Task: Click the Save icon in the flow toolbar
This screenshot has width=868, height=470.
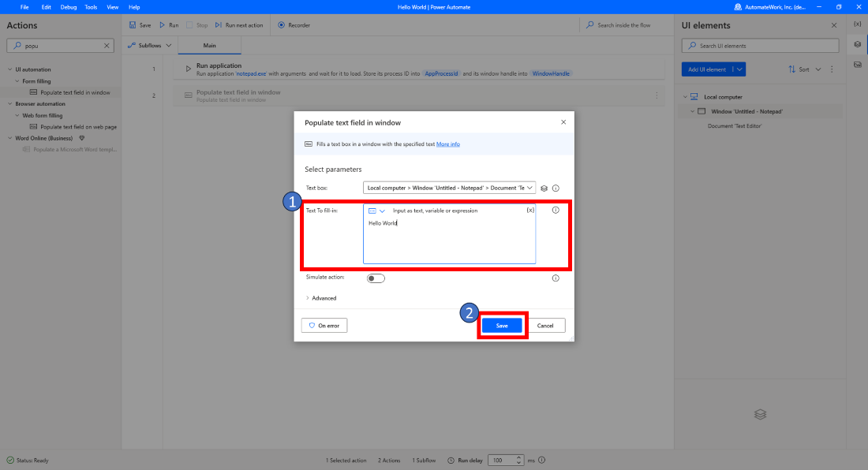Action: click(133, 25)
